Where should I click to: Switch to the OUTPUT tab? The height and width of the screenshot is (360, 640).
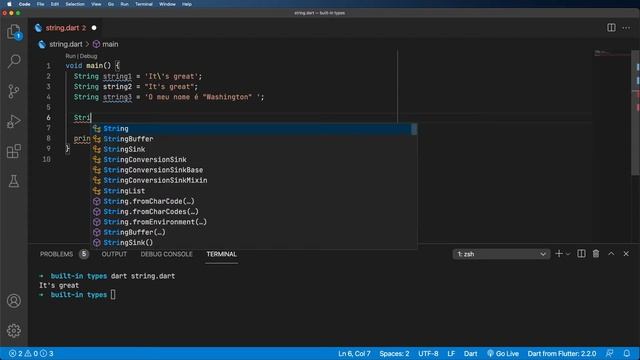pyautogui.click(x=114, y=254)
